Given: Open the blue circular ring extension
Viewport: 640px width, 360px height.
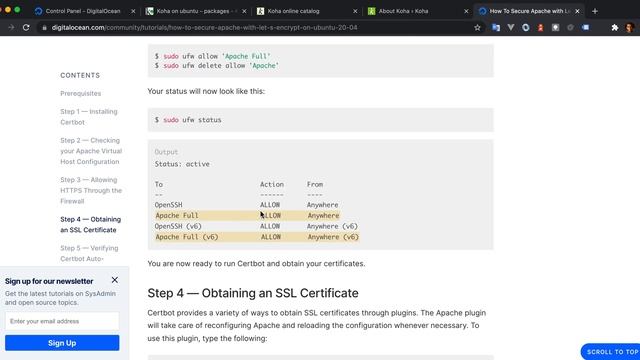Looking at the screenshot, I should click(x=526, y=27).
